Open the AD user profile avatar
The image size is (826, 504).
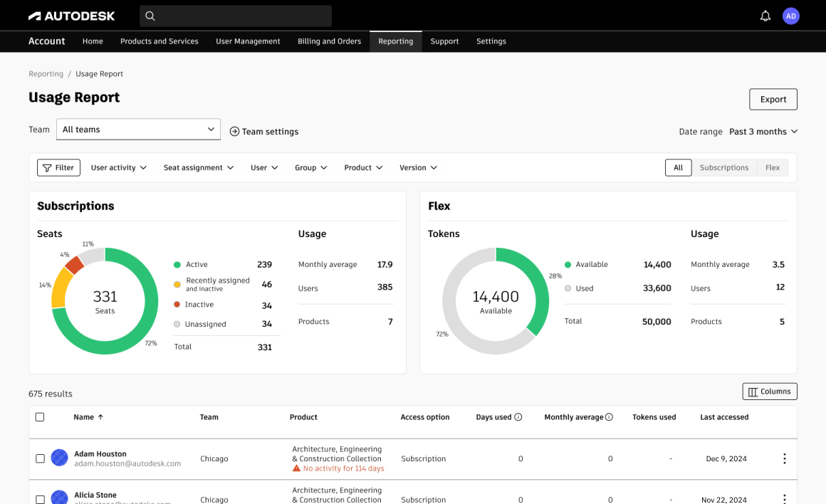coord(790,16)
